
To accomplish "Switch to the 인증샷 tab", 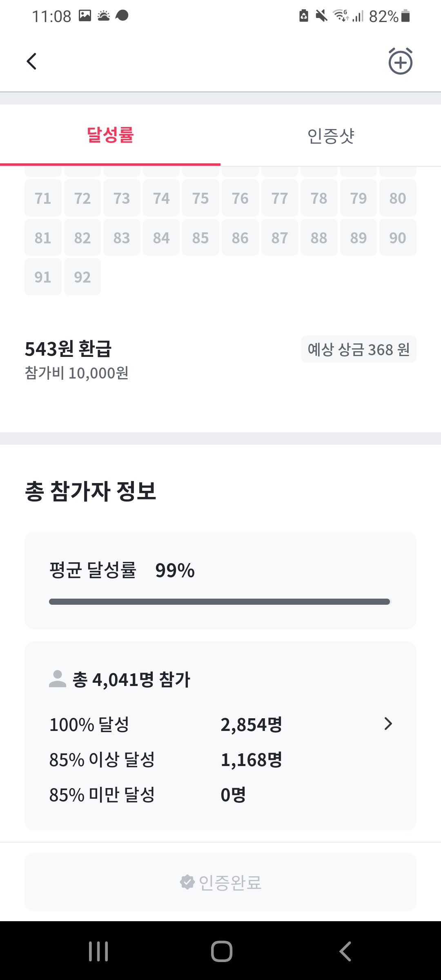I will click(x=331, y=135).
